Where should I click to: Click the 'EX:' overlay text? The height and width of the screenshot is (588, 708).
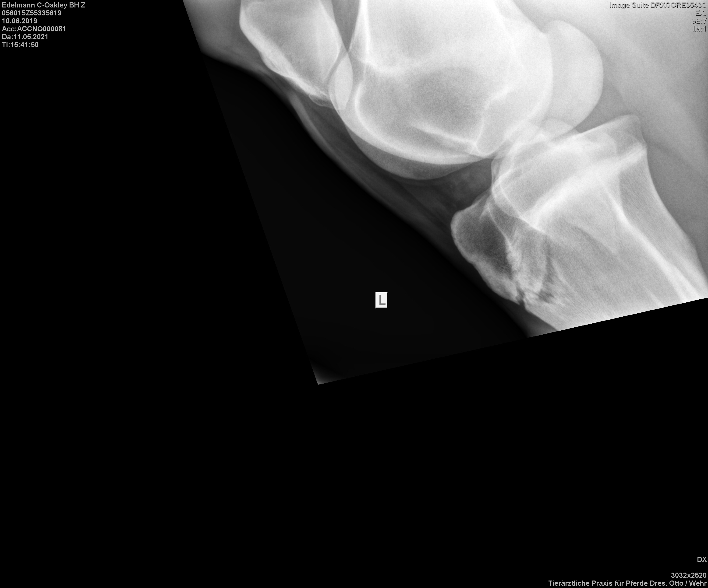click(x=701, y=13)
